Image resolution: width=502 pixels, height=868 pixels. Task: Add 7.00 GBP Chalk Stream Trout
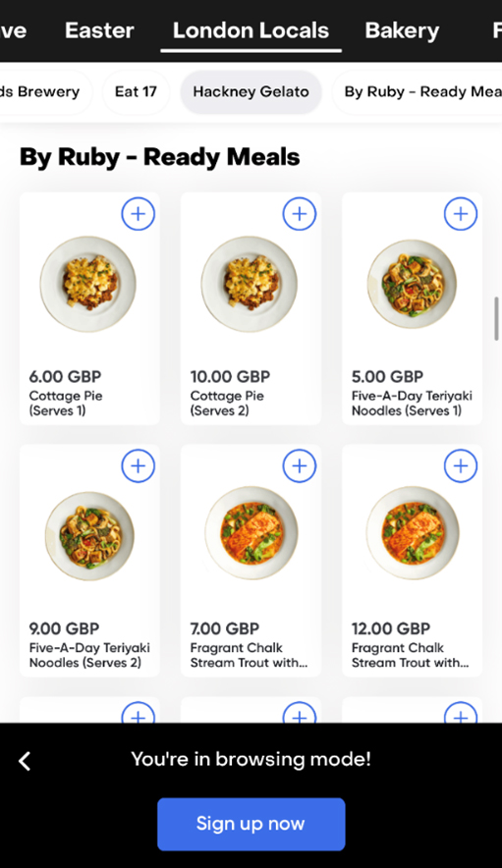point(300,465)
